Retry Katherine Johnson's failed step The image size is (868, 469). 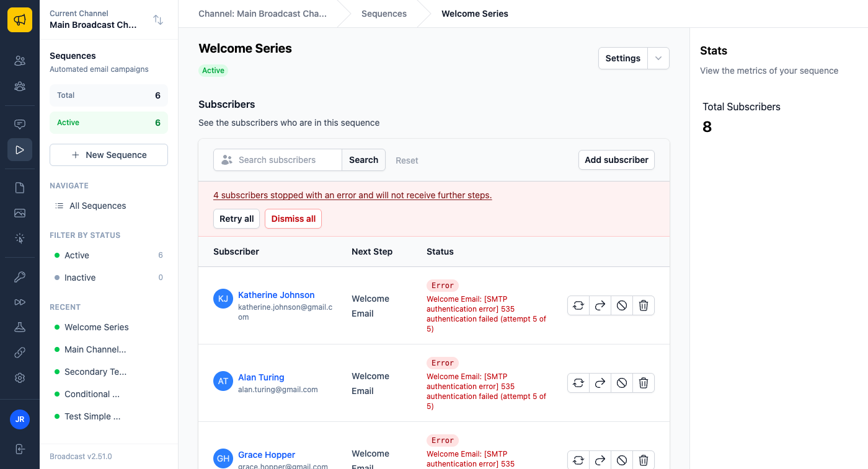pos(578,305)
